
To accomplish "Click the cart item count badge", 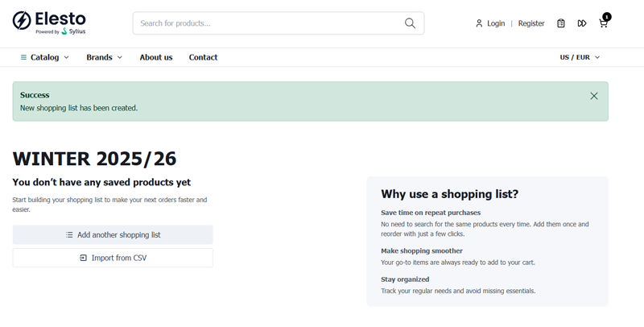I will (x=607, y=16).
